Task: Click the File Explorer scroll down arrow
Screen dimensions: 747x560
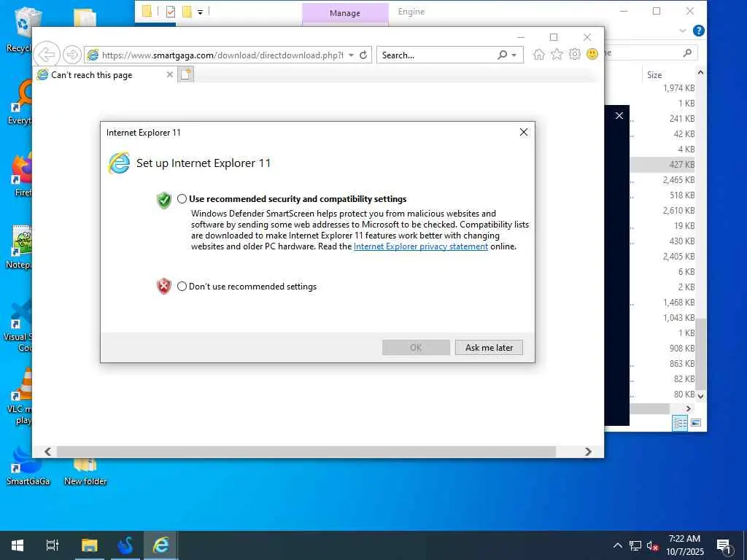Action: [700, 396]
